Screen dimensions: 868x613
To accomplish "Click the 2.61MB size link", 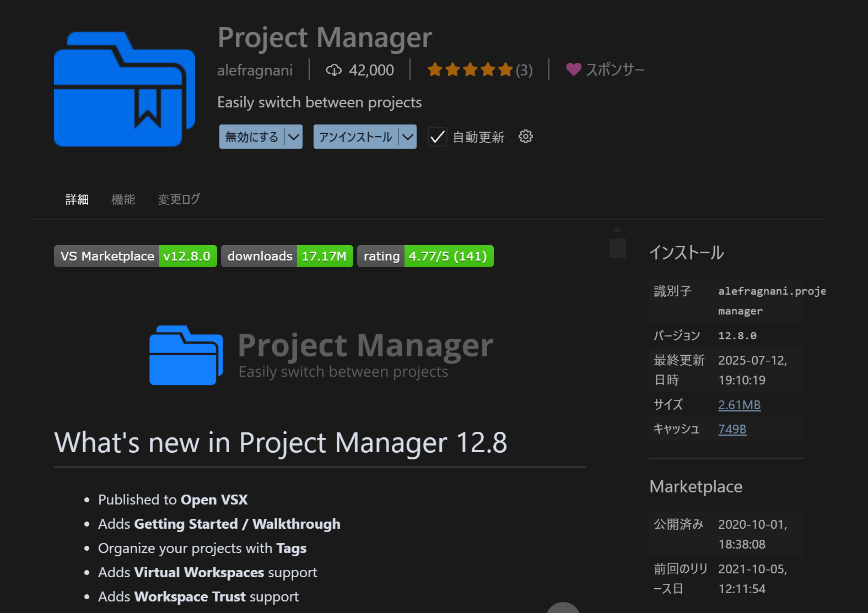I will [x=740, y=405].
